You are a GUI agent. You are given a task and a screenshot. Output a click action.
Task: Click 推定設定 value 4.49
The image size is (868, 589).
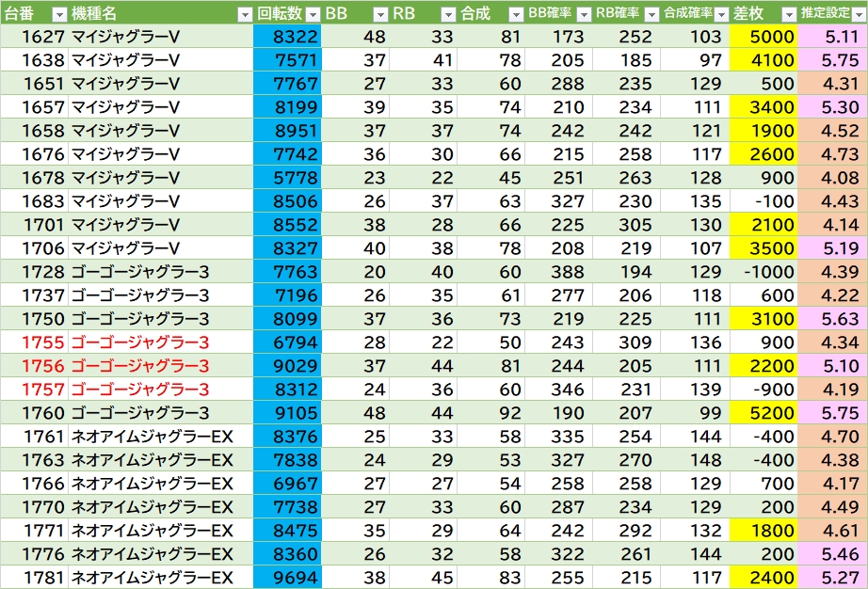832,506
